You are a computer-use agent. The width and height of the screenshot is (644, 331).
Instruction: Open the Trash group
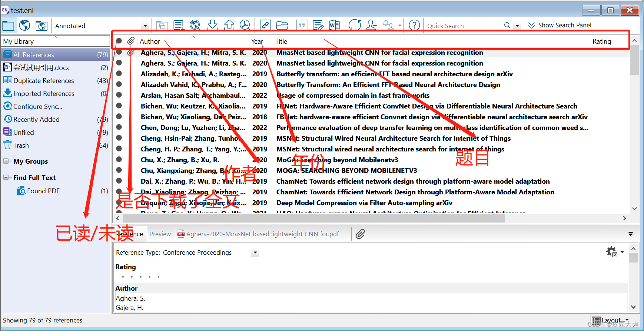coord(56,145)
